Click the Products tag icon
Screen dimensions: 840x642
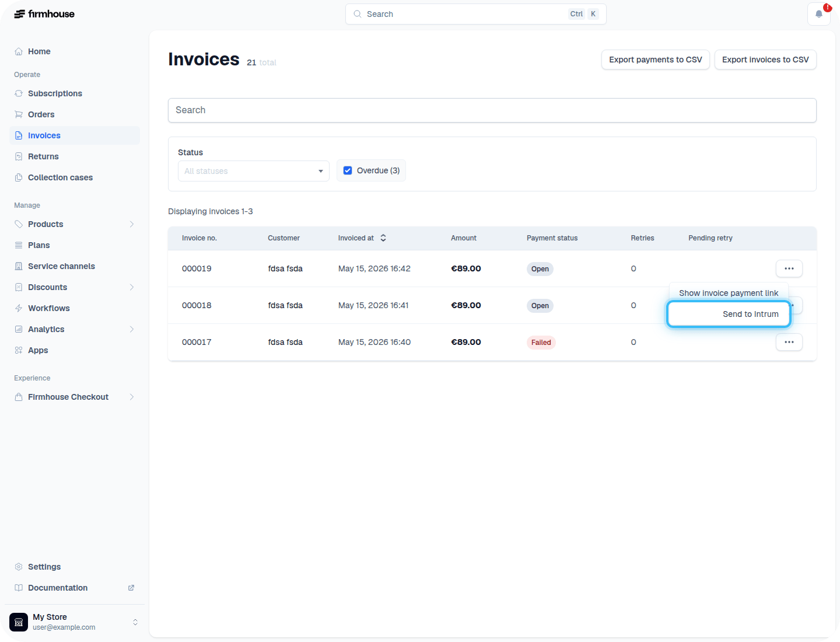[x=19, y=224]
